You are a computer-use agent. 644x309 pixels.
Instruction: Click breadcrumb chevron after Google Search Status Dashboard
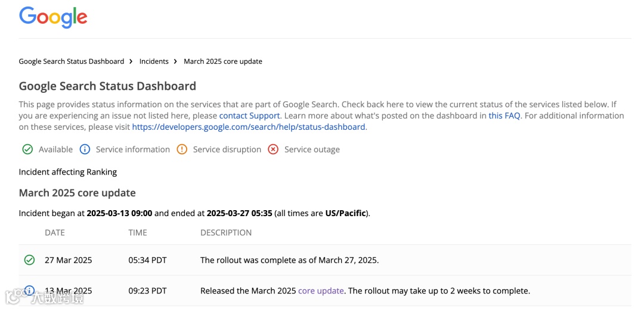131,61
